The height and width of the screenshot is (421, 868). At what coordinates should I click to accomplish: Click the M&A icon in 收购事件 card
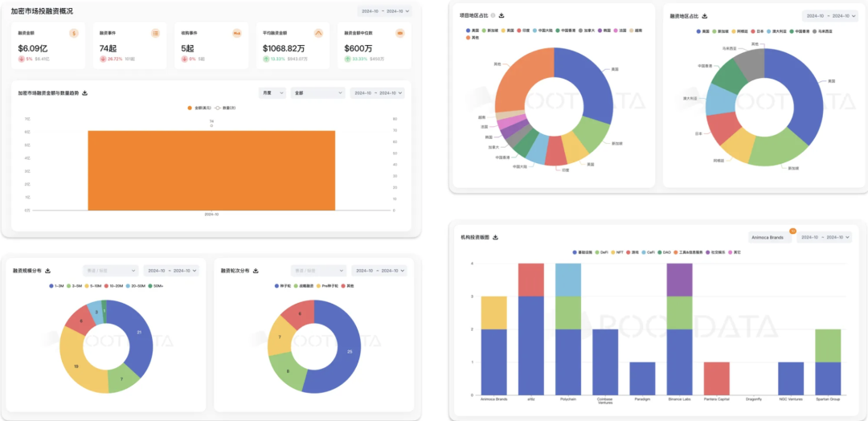tap(237, 33)
